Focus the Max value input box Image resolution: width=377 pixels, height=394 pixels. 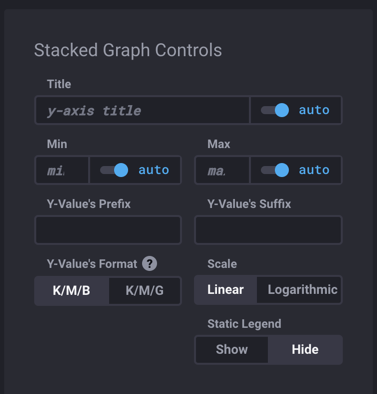coord(222,170)
